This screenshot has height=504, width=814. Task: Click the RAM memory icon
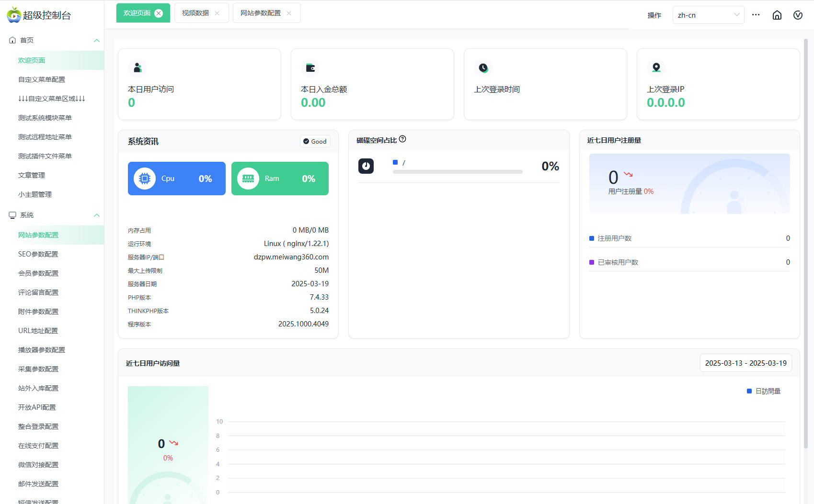(248, 179)
